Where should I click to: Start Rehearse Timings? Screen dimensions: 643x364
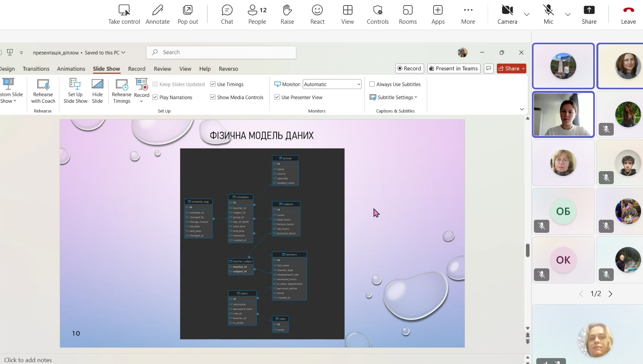pyautogui.click(x=122, y=91)
